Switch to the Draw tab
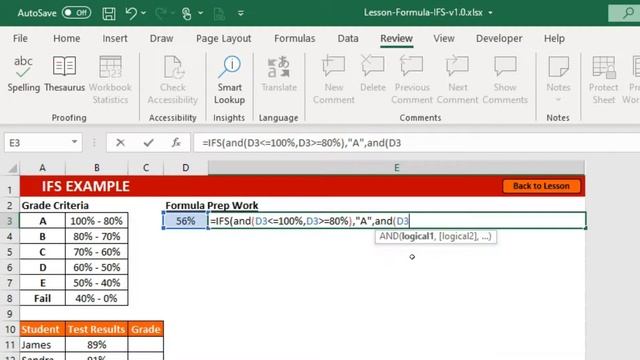Screen dimensions: 640x360 [x=161, y=38]
